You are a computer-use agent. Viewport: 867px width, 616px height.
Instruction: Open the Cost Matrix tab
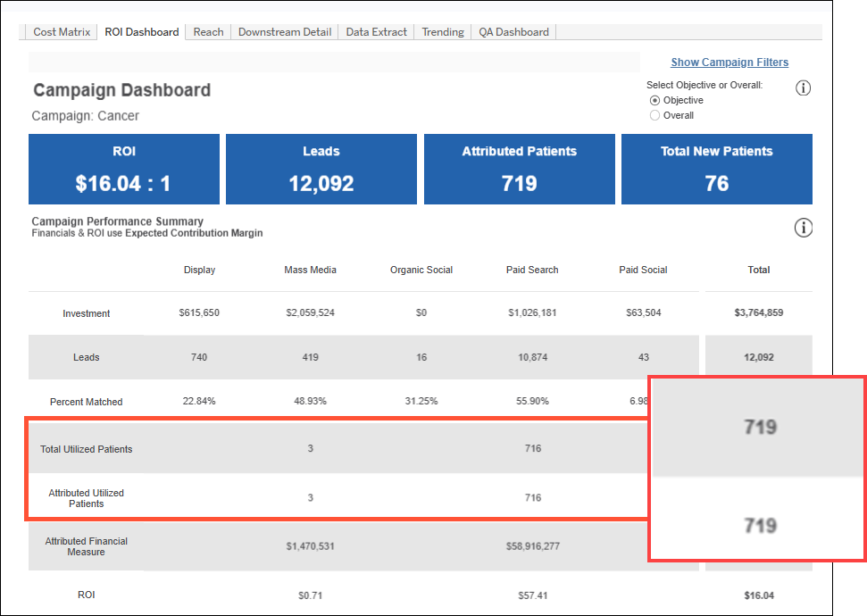tap(62, 32)
